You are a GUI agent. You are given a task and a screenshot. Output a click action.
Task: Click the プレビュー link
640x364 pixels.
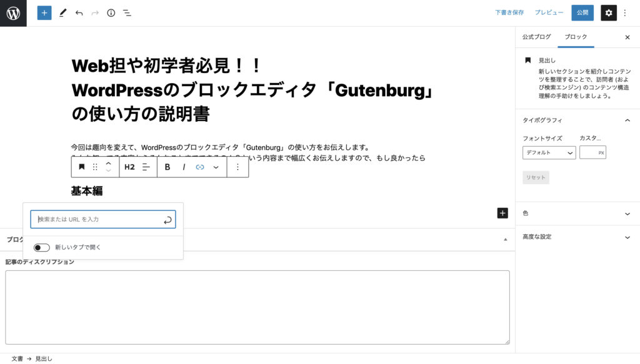[549, 12]
